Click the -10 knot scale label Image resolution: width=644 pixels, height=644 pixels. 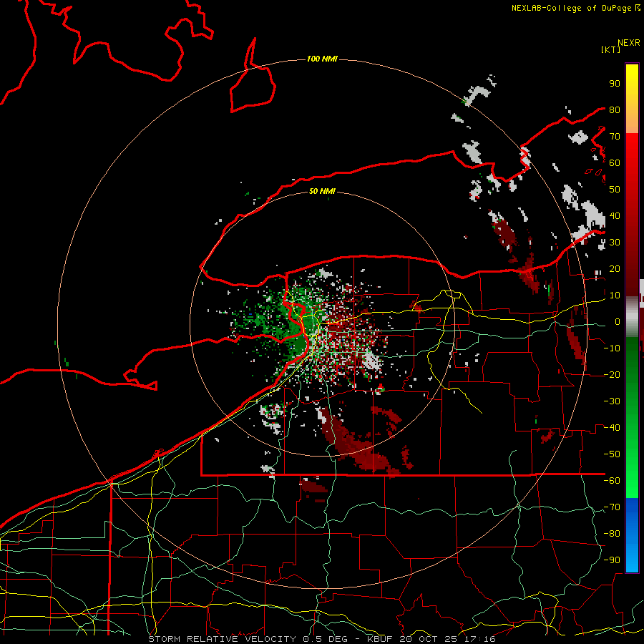click(x=612, y=348)
